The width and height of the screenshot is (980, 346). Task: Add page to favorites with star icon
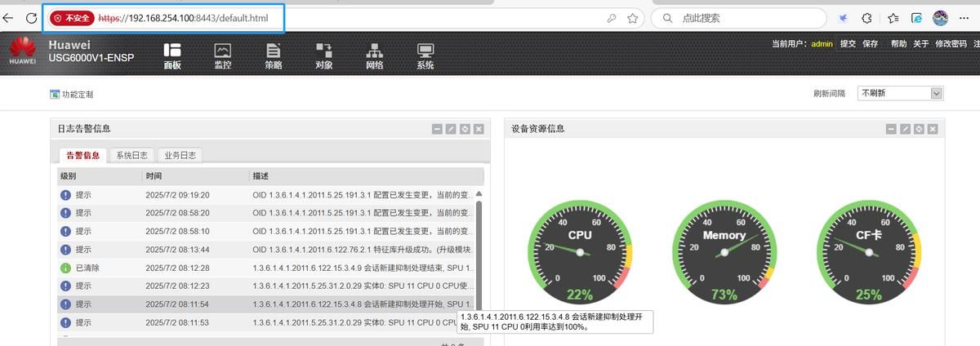click(x=632, y=18)
